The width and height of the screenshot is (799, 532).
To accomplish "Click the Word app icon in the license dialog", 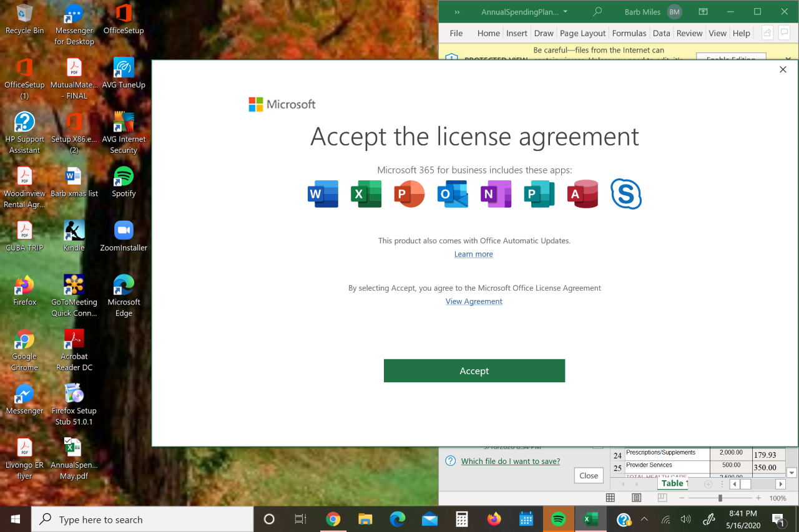I will (323, 194).
